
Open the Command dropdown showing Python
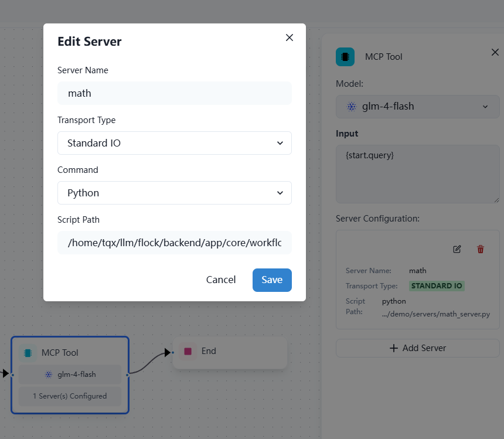[x=175, y=193]
